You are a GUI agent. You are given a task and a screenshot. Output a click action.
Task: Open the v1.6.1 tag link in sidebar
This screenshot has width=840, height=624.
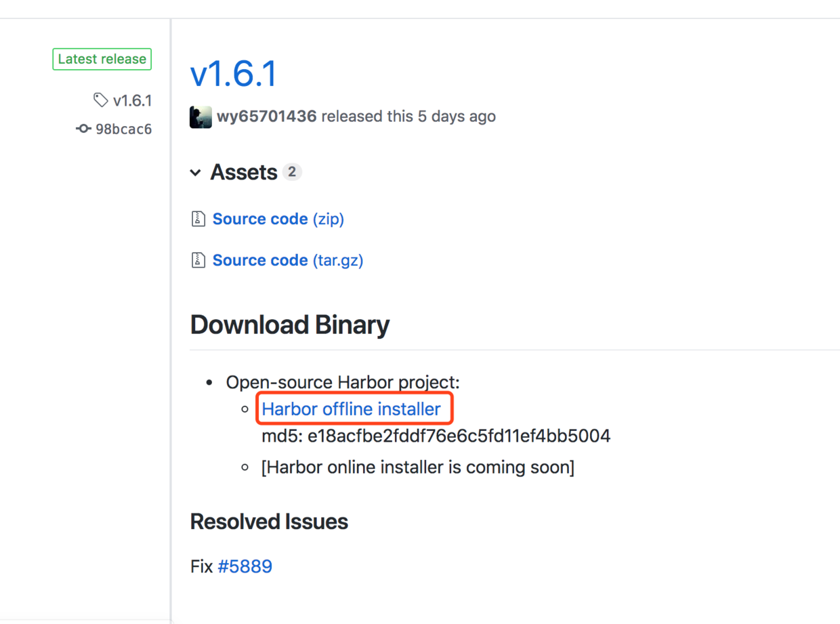pyautogui.click(x=132, y=100)
